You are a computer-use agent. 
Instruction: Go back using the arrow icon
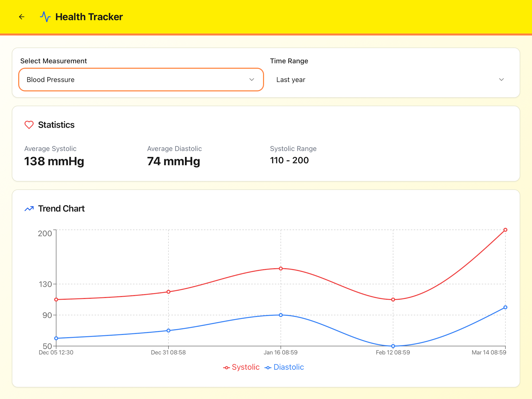(22, 17)
